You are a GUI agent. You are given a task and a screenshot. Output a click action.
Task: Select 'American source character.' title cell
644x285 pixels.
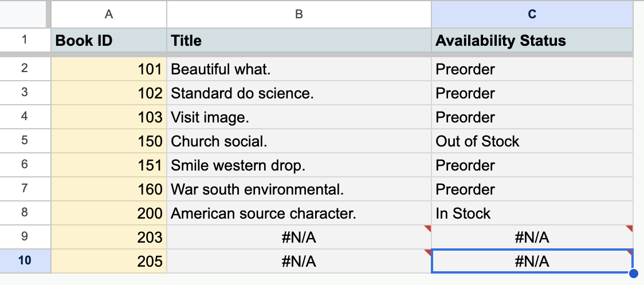[299, 213]
